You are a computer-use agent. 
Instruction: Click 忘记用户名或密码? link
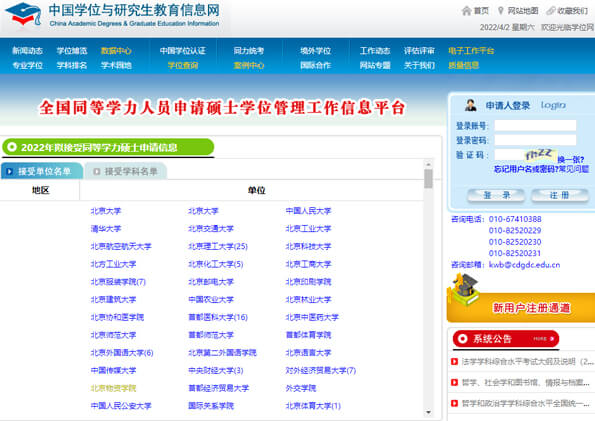[526, 169]
